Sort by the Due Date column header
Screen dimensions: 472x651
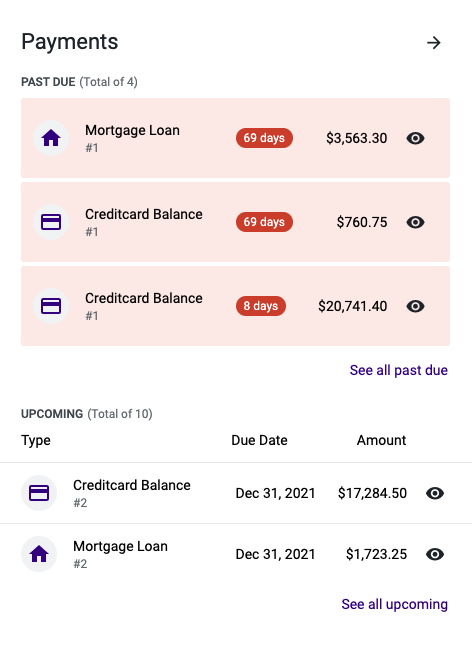[259, 440]
